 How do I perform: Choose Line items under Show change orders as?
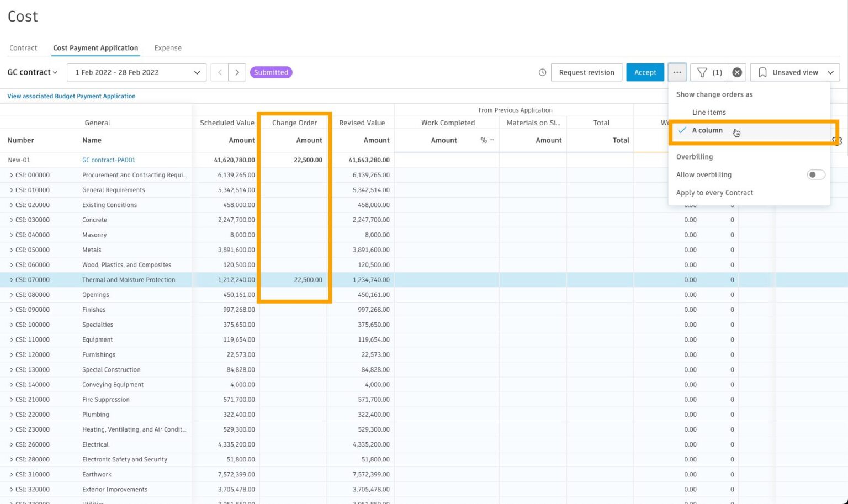coord(709,112)
